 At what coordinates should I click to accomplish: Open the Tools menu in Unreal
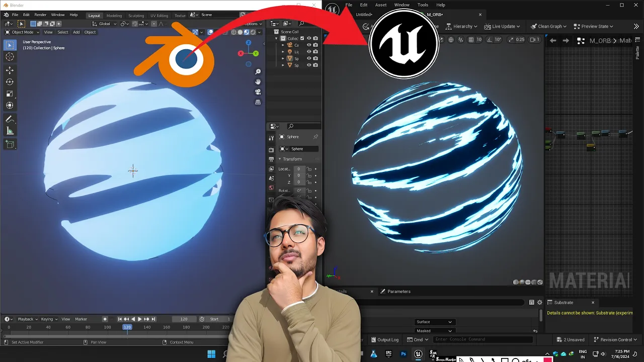(423, 5)
